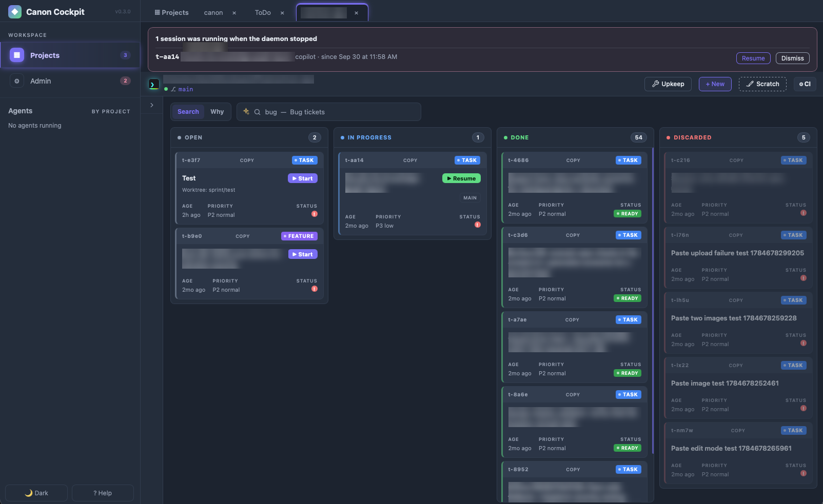Screen dimensions: 823x504
Task: Select Admin in the workspace sidebar
Action: pos(70,81)
